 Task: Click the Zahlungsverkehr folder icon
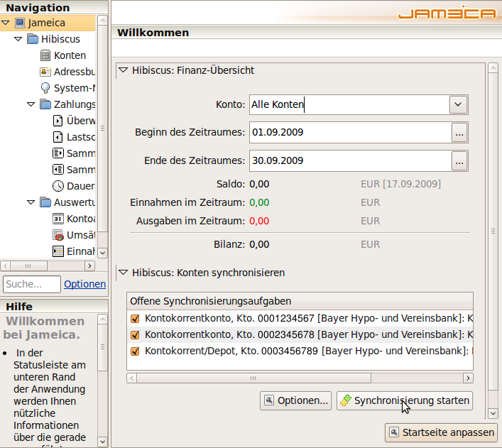tap(45, 104)
